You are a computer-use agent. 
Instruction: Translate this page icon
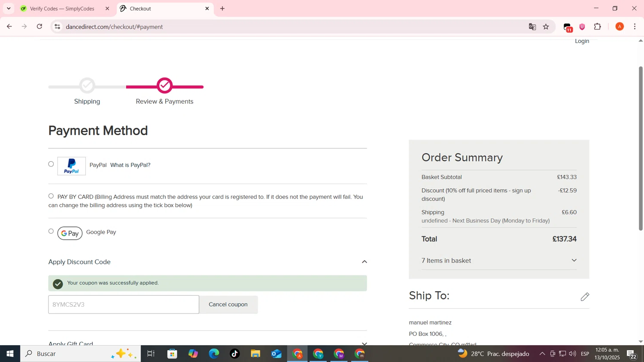(532, 27)
